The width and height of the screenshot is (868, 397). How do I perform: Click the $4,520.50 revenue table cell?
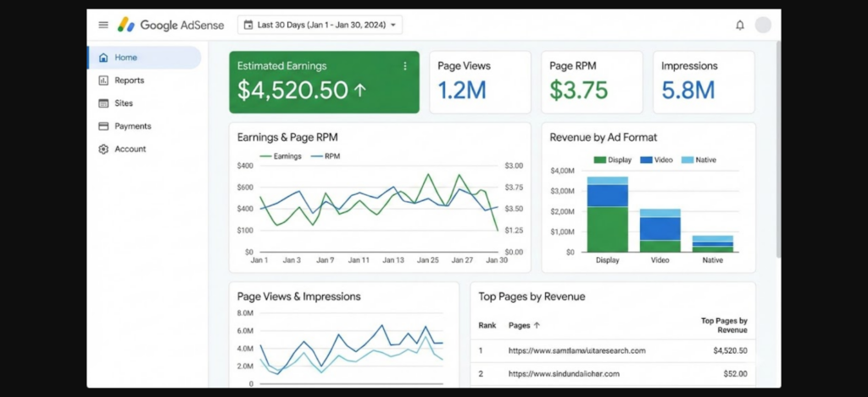[730, 350]
